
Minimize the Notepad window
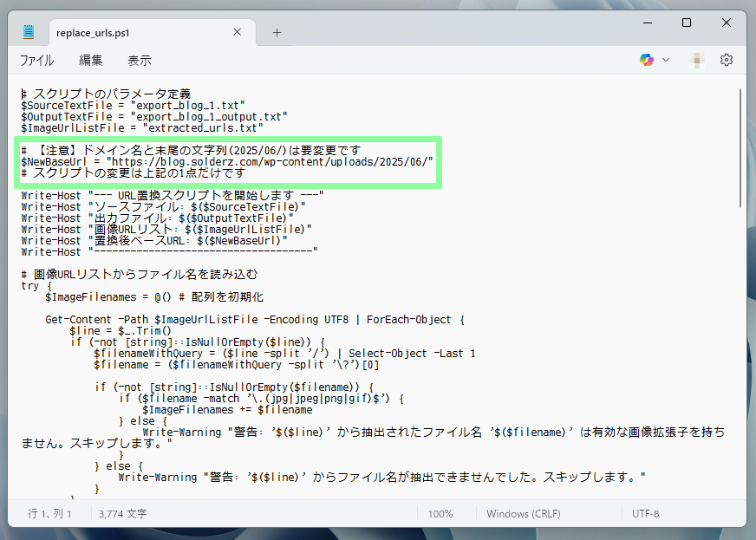pos(645,23)
